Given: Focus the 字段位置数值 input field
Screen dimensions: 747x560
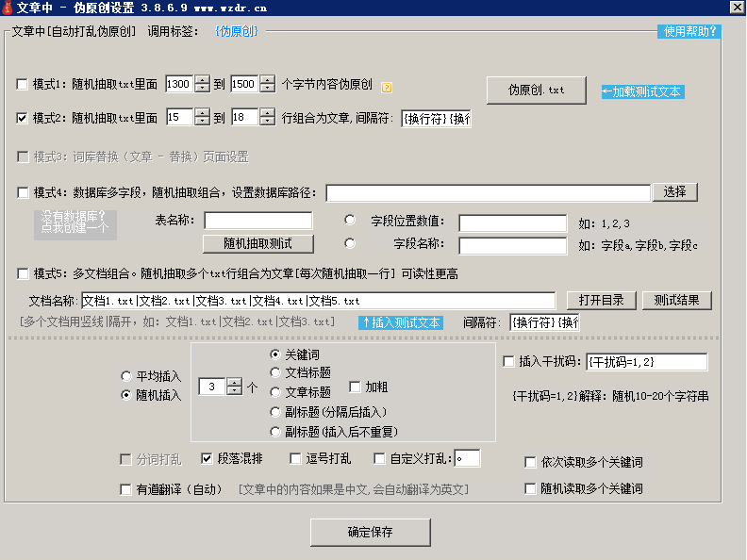Looking at the screenshot, I should pos(513,222).
